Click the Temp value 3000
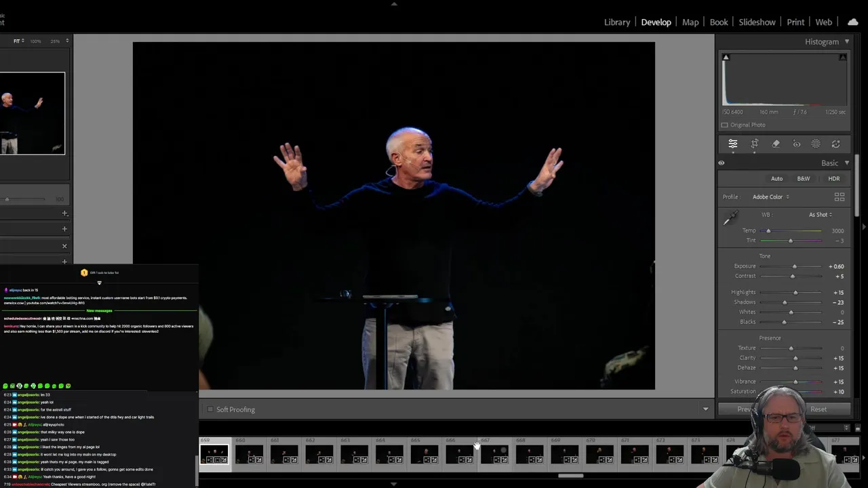The height and width of the screenshot is (488, 868). click(837, 231)
